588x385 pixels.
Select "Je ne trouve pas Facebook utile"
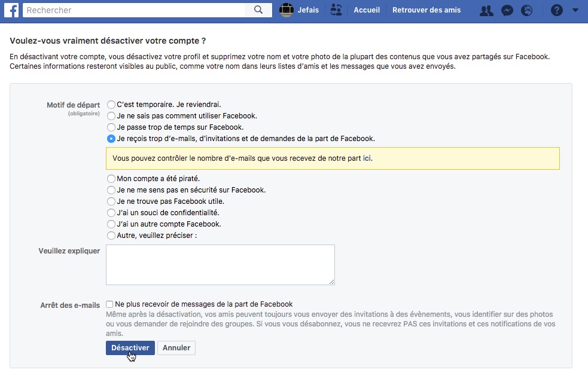(x=111, y=201)
